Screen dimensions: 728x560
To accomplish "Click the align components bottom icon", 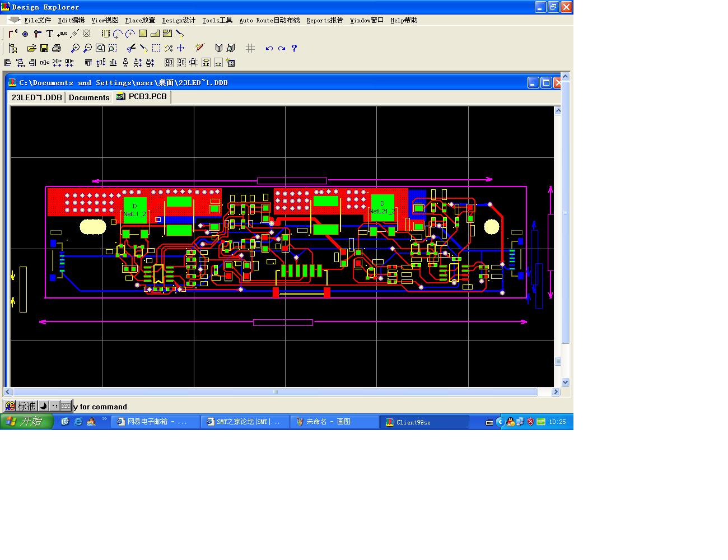I will [x=113, y=63].
